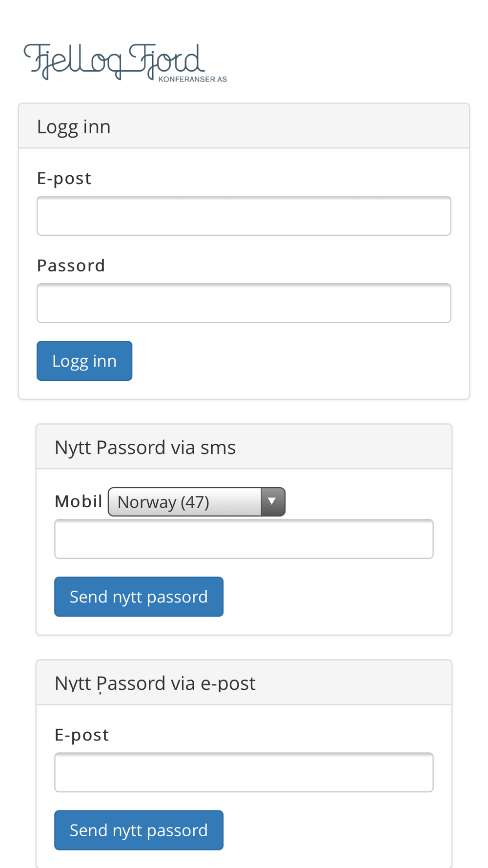Click the Logg inn submit button
This screenshot has width=488, height=868.
[x=84, y=361]
